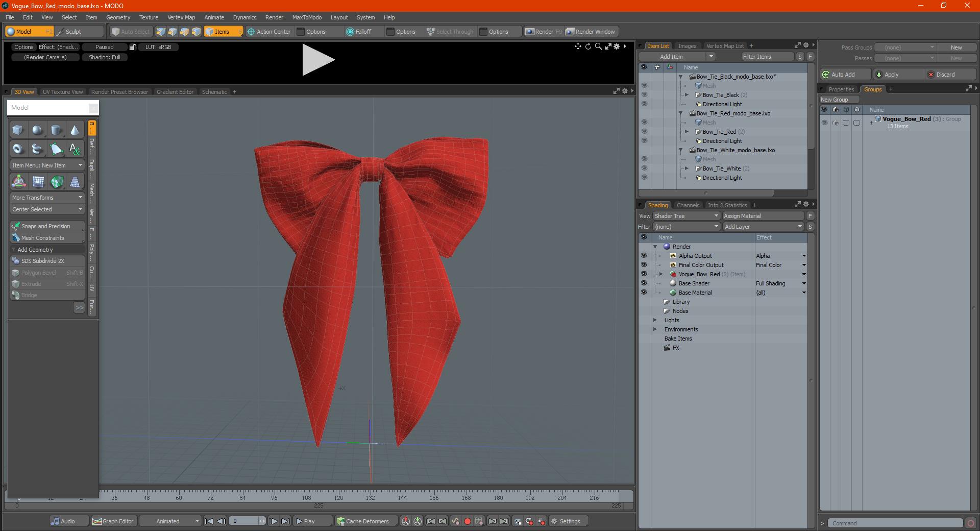Click the Auto Add button
Screen dimensions: 980x531
click(845, 75)
